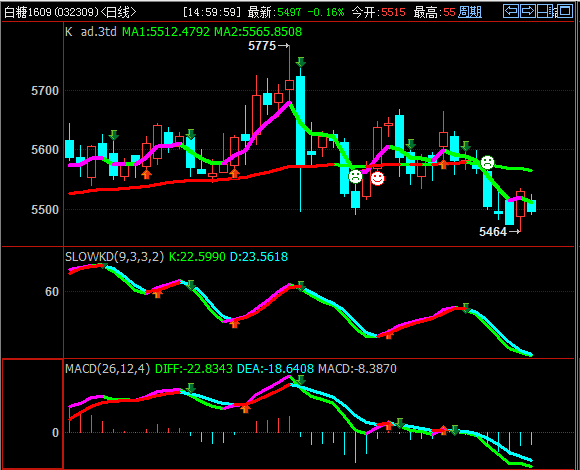
Task: Select the first orange buy arrow on price chart
Action: point(146,174)
